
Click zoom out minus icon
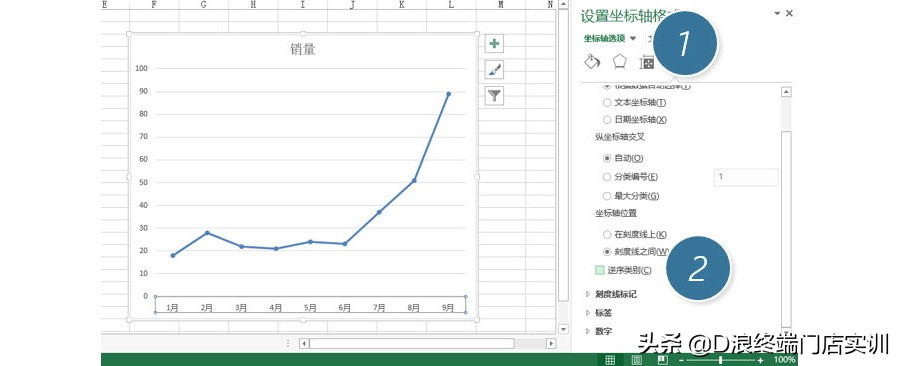coord(681,360)
